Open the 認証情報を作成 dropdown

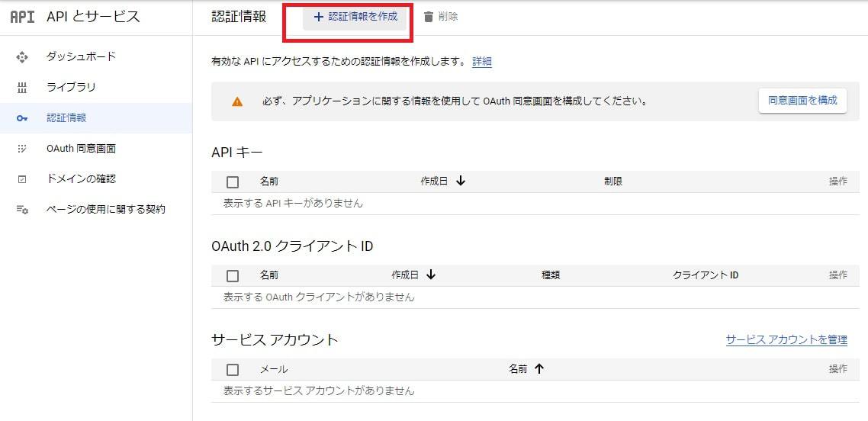355,17
